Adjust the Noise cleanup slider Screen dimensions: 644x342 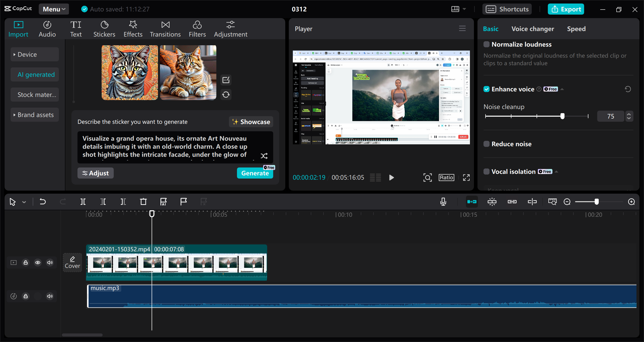(x=563, y=116)
